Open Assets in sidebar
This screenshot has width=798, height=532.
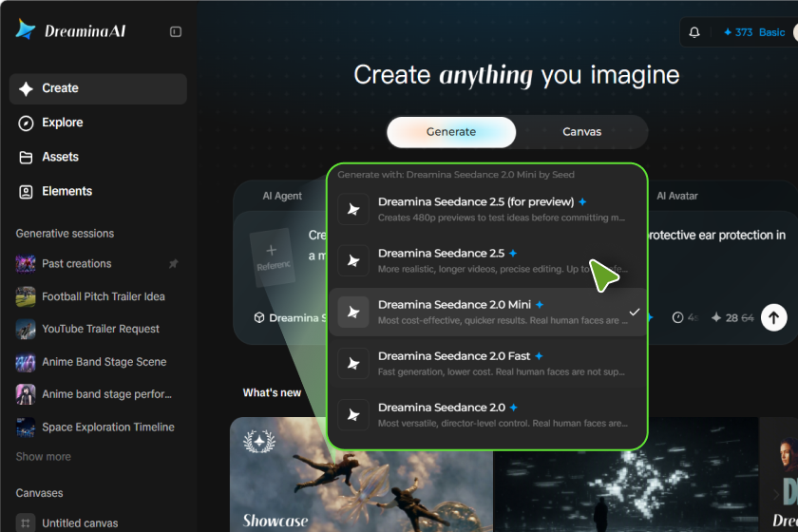(x=98, y=157)
